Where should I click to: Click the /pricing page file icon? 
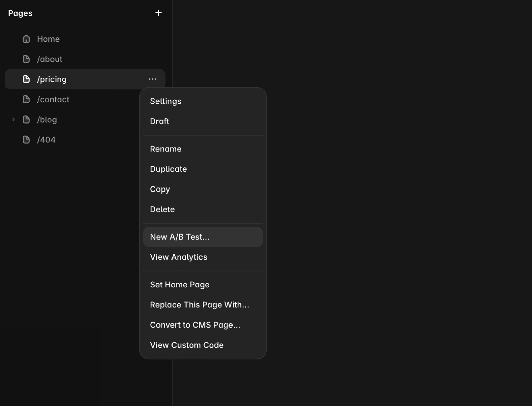[x=26, y=79]
